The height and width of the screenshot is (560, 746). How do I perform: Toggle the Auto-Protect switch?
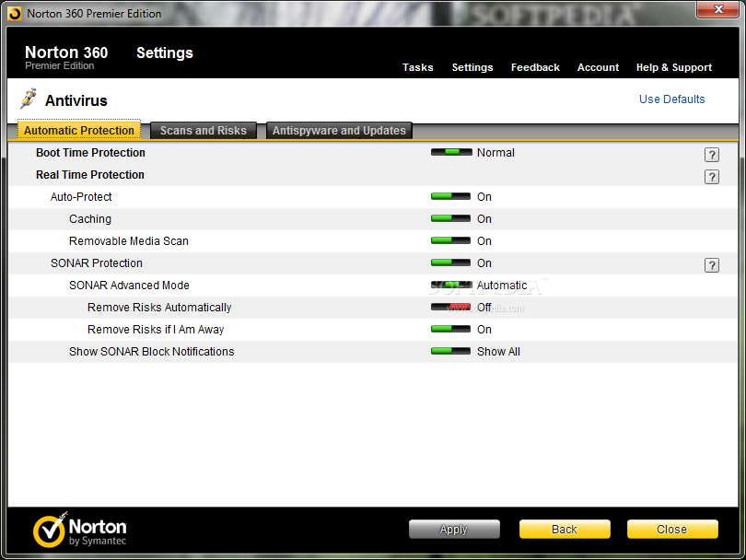pyautogui.click(x=450, y=196)
